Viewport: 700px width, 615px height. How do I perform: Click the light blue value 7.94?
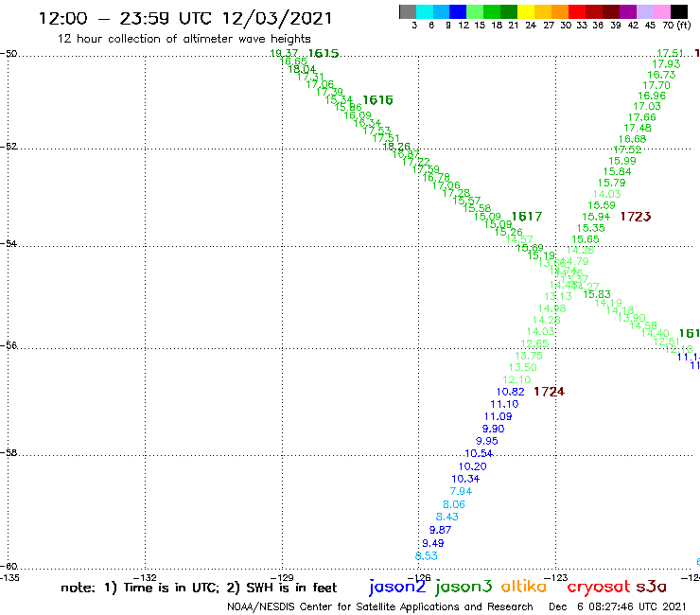[461, 491]
